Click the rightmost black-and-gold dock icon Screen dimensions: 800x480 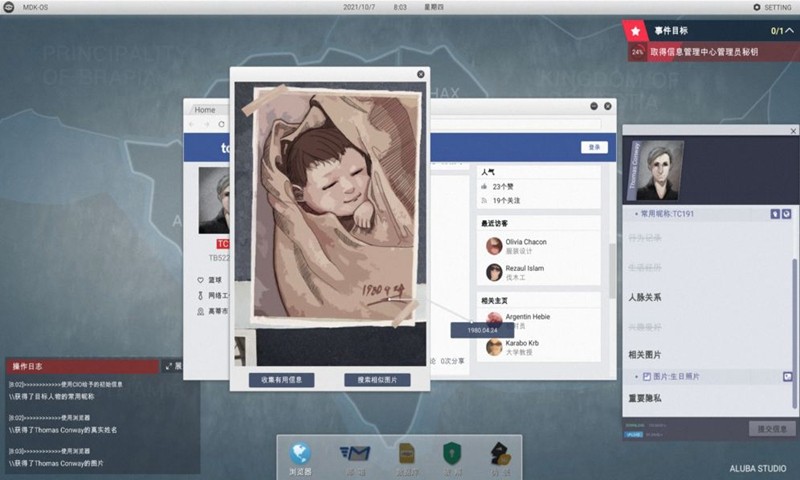(x=501, y=455)
